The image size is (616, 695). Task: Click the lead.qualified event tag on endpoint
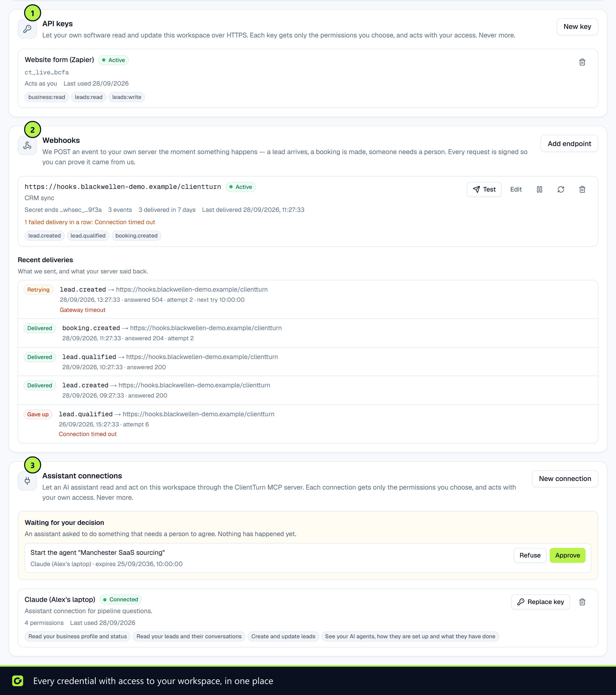88,236
